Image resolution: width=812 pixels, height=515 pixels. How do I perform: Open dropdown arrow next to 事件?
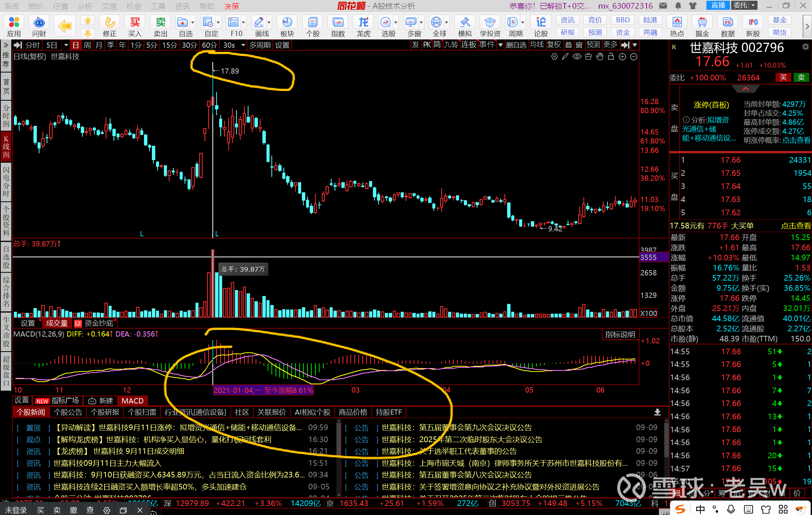click(x=500, y=45)
